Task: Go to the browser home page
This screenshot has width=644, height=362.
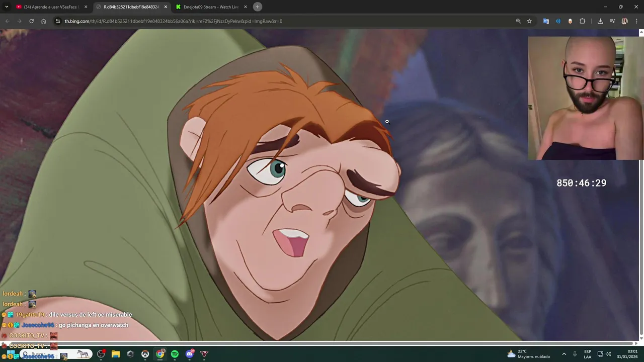Action: (44, 21)
